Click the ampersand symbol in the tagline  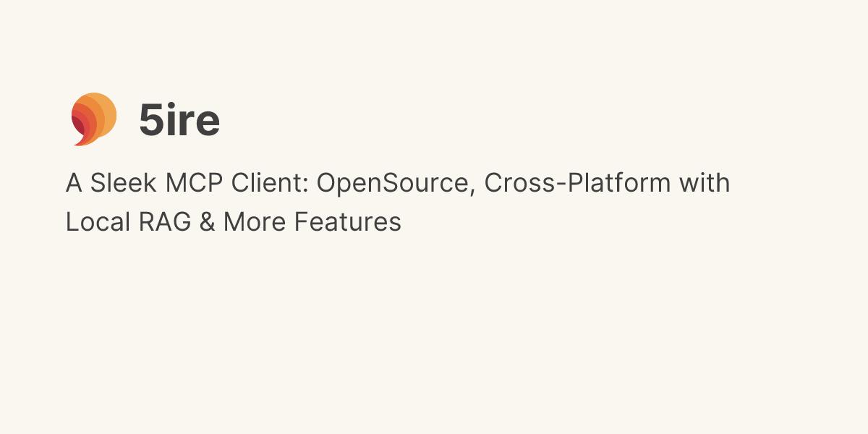coord(208,222)
